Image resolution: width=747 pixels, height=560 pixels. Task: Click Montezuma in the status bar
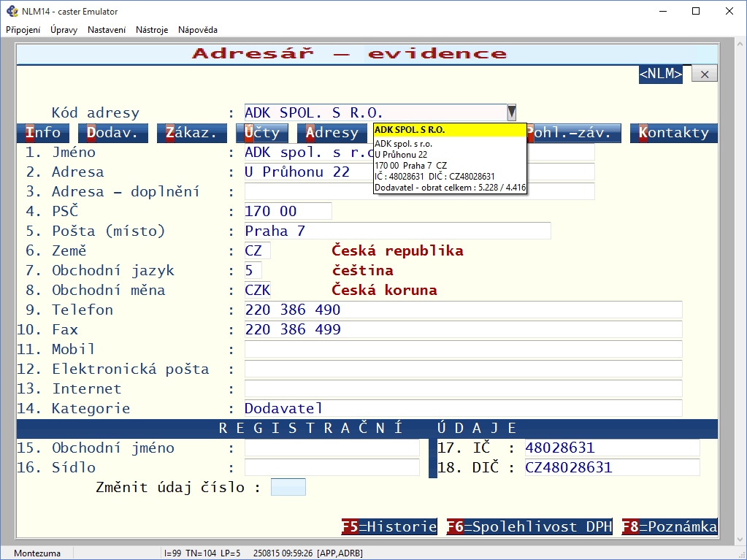[x=37, y=553]
